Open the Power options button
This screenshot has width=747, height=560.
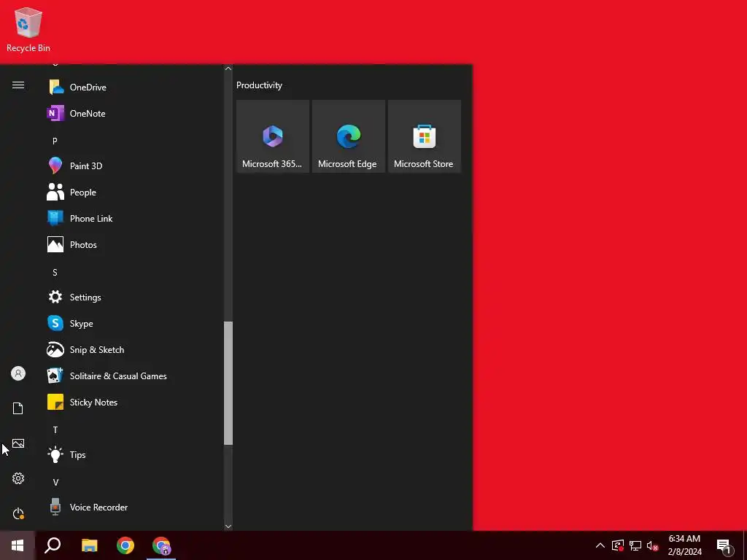click(x=18, y=513)
